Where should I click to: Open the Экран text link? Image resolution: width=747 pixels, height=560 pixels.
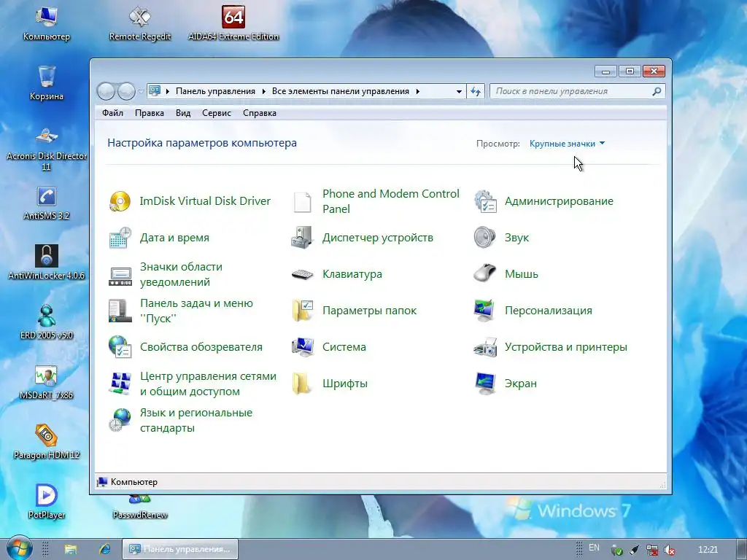point(521,384)
